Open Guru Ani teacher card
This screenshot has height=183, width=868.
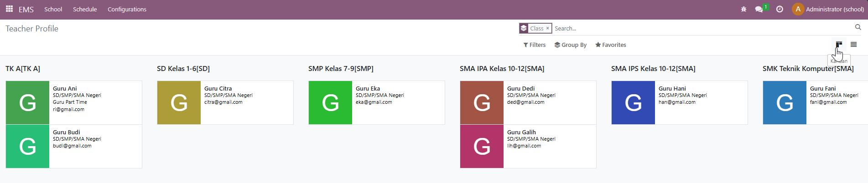click(x=95, y=102)
